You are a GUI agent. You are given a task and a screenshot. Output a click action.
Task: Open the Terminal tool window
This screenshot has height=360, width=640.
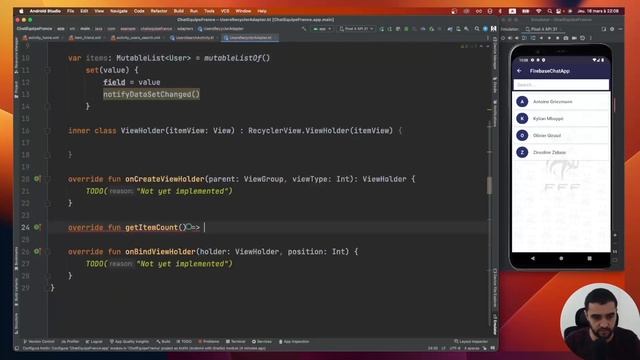(236, 342)
